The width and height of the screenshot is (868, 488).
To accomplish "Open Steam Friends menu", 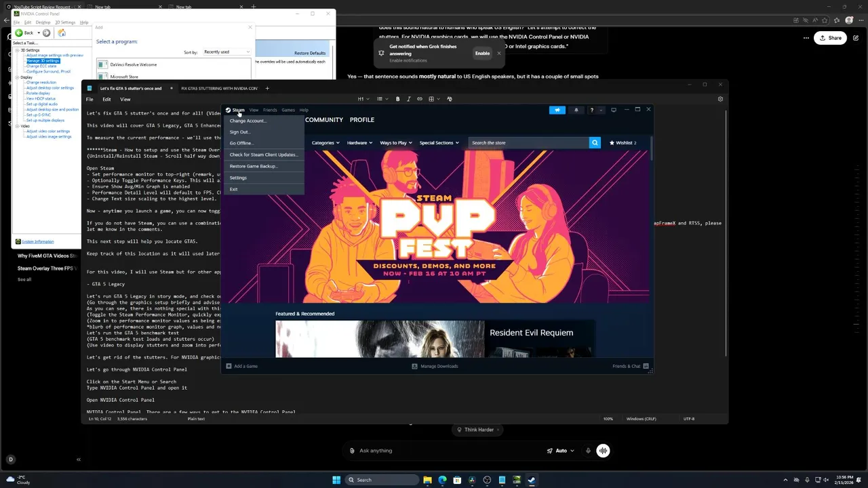I will (270, 110).
